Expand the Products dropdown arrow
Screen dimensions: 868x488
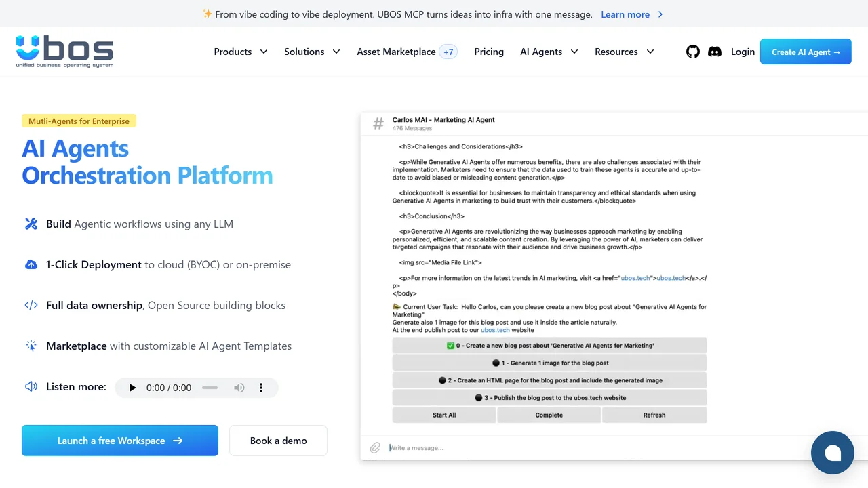point(264,52)
